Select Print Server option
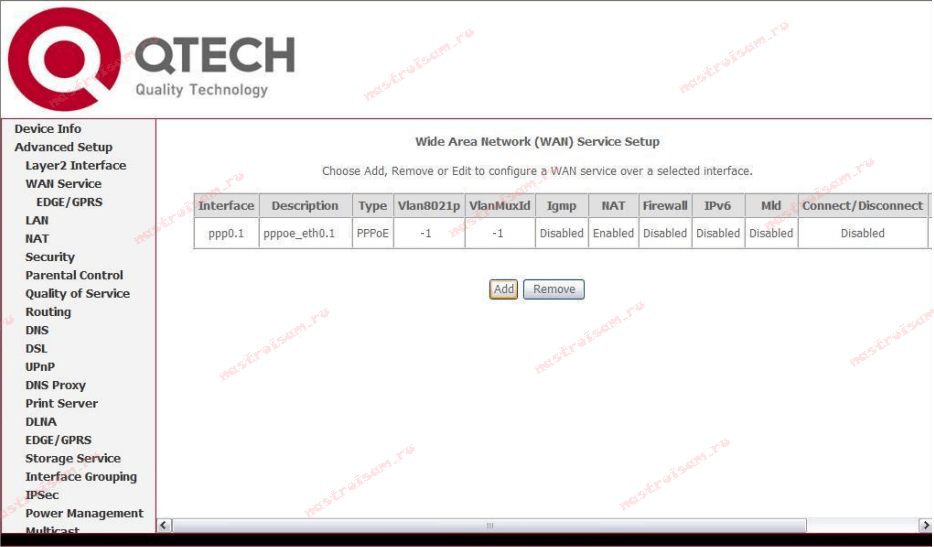Viewport: 934px width, 547px height. (x=61, y=403)
